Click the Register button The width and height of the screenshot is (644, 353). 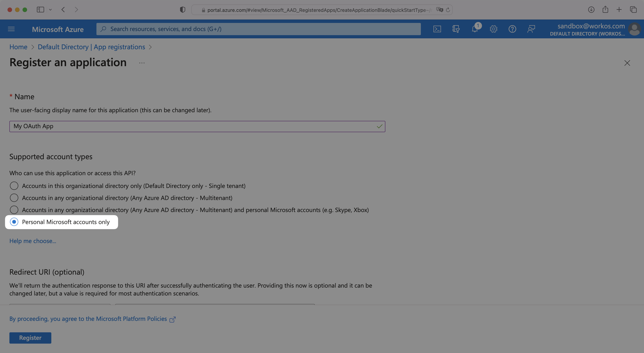30,338
